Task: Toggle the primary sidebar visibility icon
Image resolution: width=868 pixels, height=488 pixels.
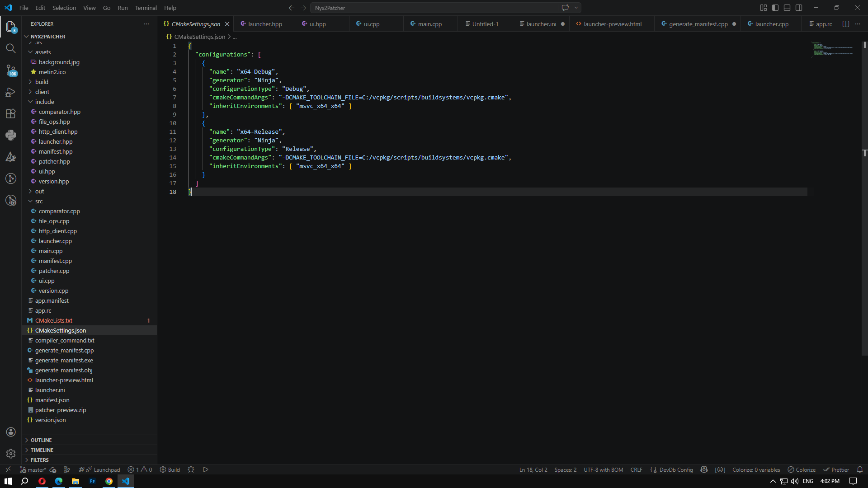Action: [775, 8]
